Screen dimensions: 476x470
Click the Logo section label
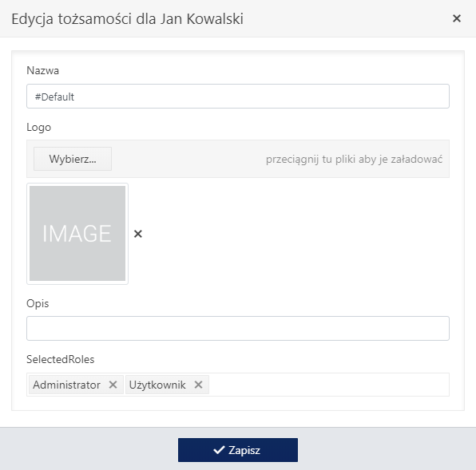tap(38, 127)
